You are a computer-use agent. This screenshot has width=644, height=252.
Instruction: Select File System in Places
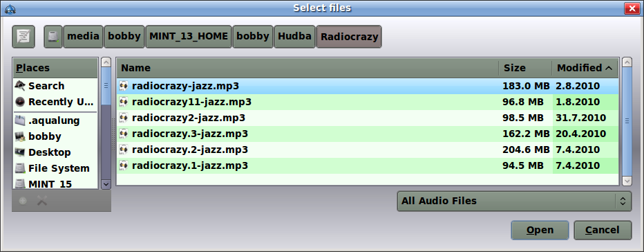tap(55, 168)
